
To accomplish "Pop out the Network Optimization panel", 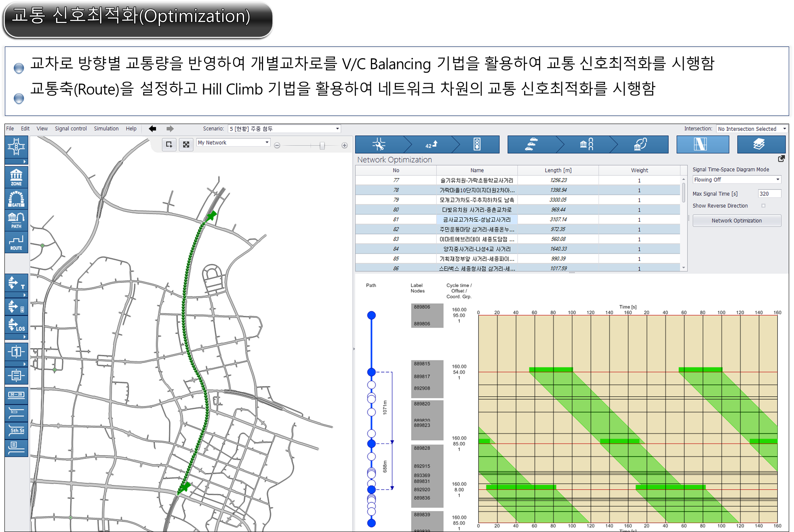I will (781, 159).
